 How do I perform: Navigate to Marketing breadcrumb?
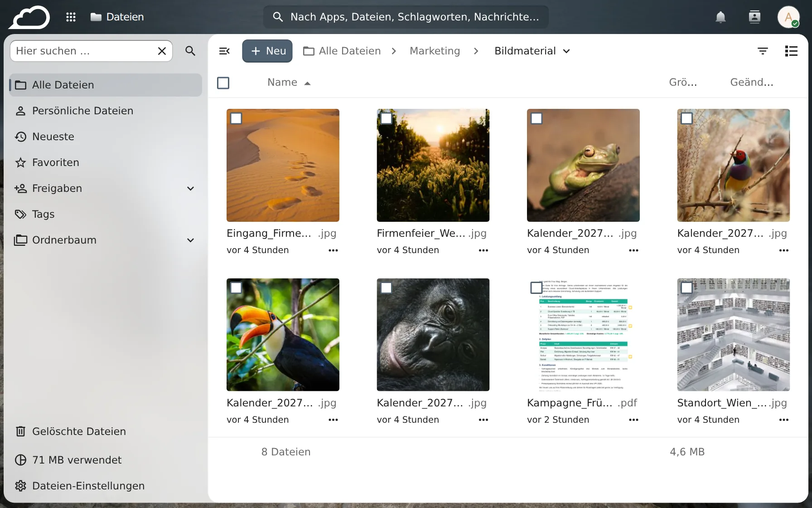pyautogui.click(x=435, y=51)
